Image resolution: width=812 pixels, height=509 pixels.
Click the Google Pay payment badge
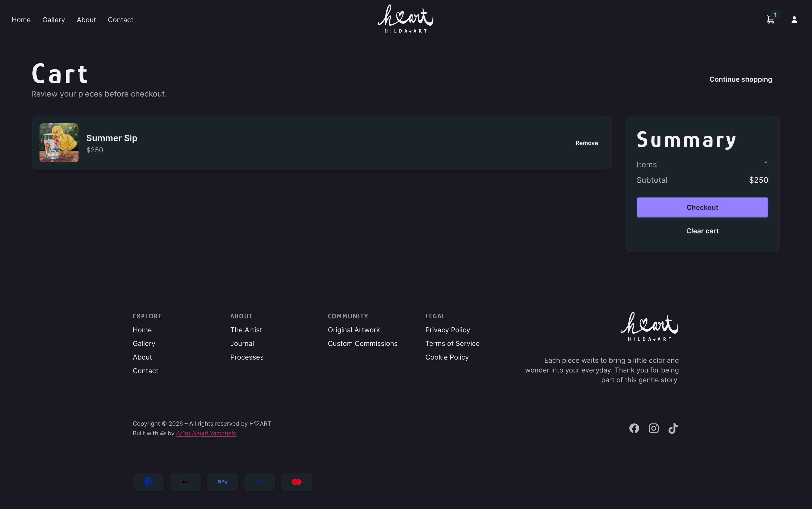coord(223,482)
